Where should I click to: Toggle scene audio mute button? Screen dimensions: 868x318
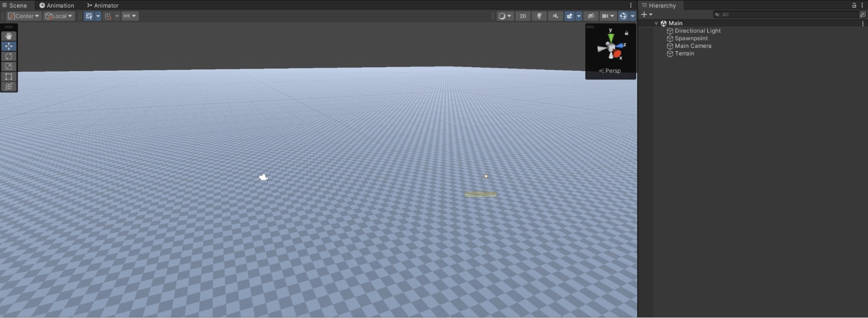555,16
